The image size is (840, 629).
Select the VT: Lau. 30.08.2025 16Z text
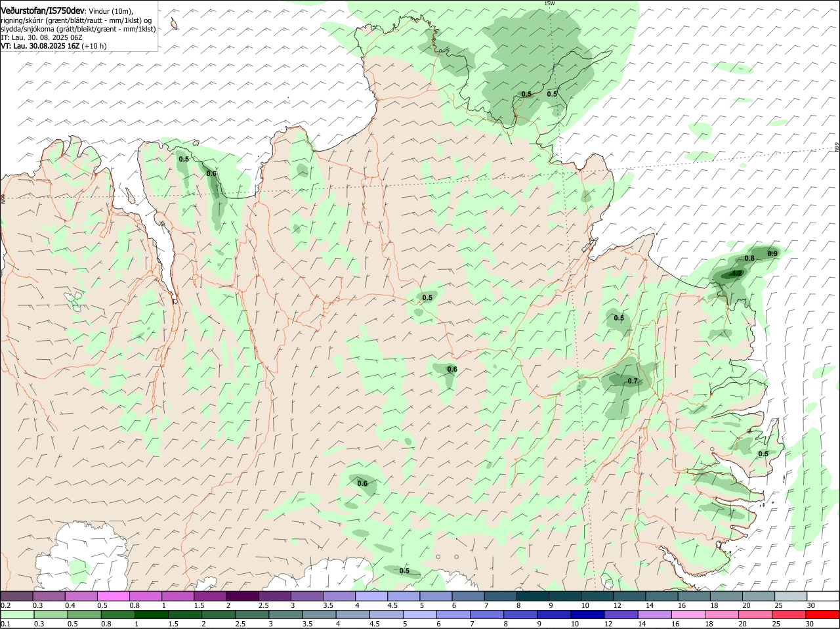point(40,46)
